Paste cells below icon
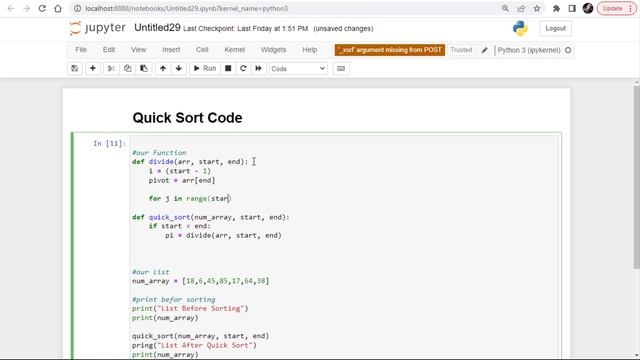 [144, 69]
